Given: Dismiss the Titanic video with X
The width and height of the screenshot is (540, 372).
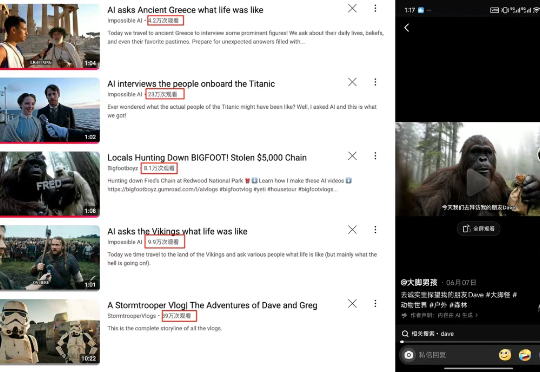Looking at the screenshot, I should pyautogui.click(x=352, y=82).
